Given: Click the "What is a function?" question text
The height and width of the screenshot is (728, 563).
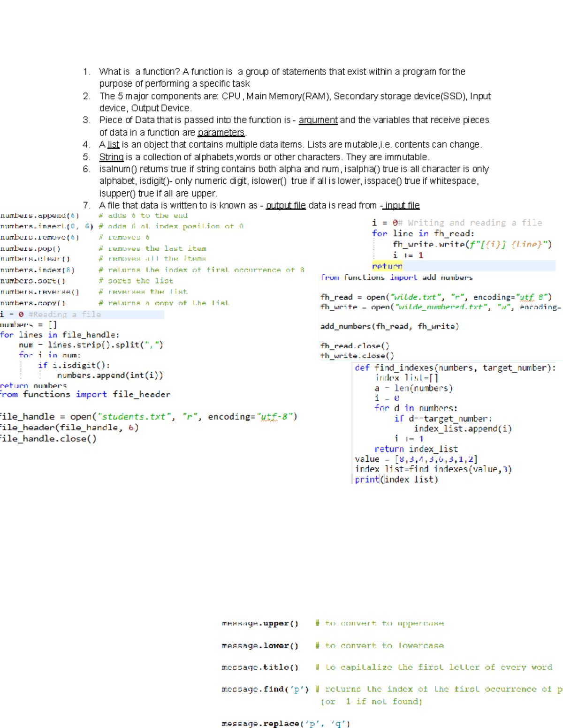Looking at the screenshot, I should pyautogui.click(x=139, y=72).
